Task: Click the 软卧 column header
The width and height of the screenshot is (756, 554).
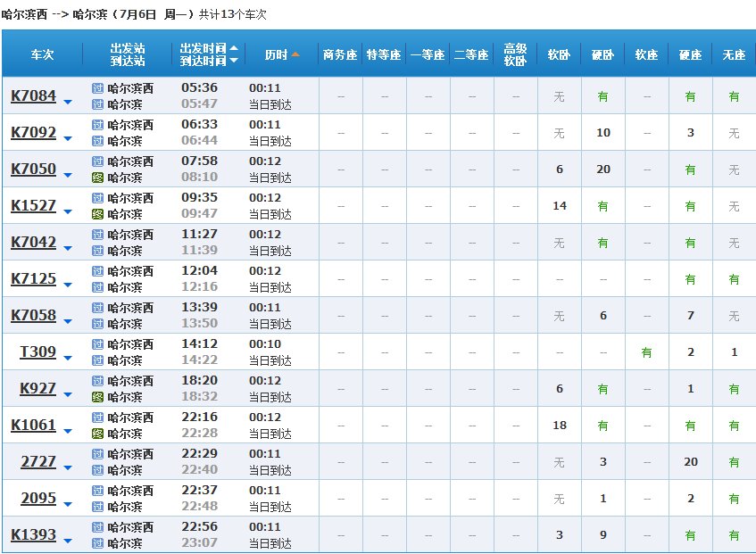Action: coord(558,54)
